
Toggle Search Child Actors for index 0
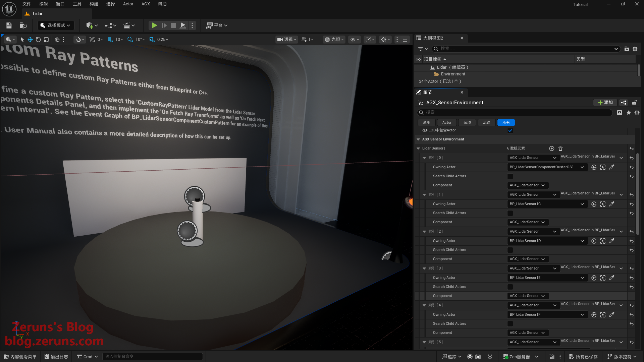[x=510, y=176]
